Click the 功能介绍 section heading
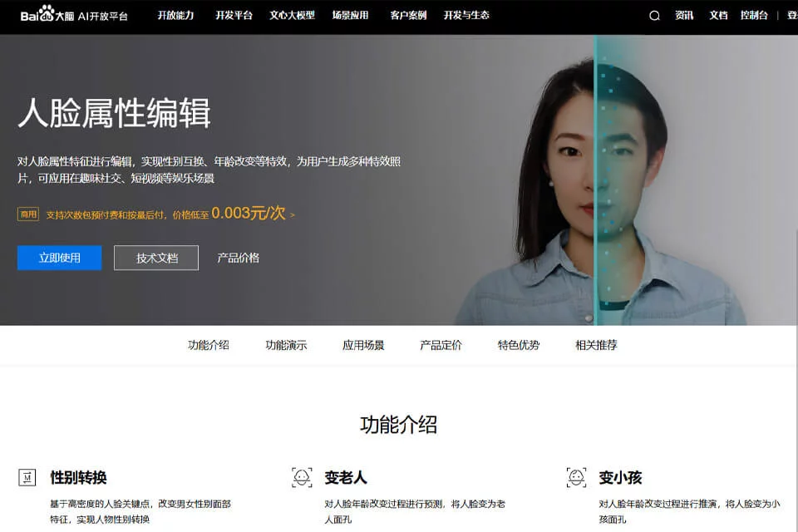The width and height of the screenshot is (798, 532). pyautogui.click(x=398, y=425)
